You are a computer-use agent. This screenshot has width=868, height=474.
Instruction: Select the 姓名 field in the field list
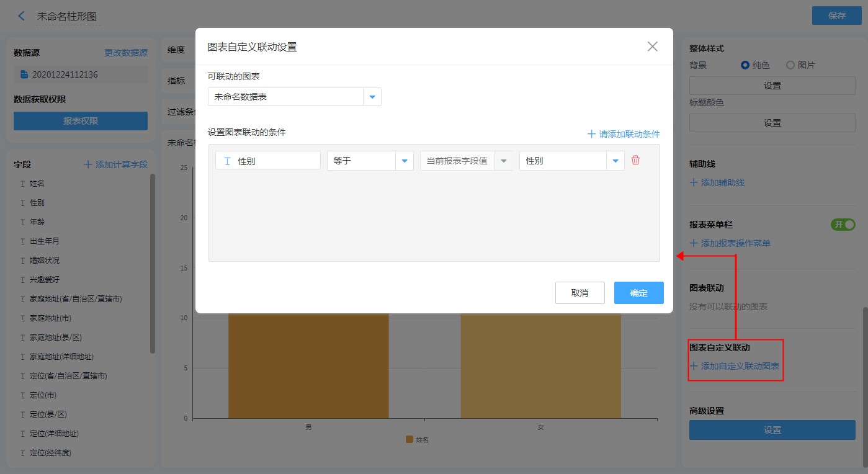point(37,184)
